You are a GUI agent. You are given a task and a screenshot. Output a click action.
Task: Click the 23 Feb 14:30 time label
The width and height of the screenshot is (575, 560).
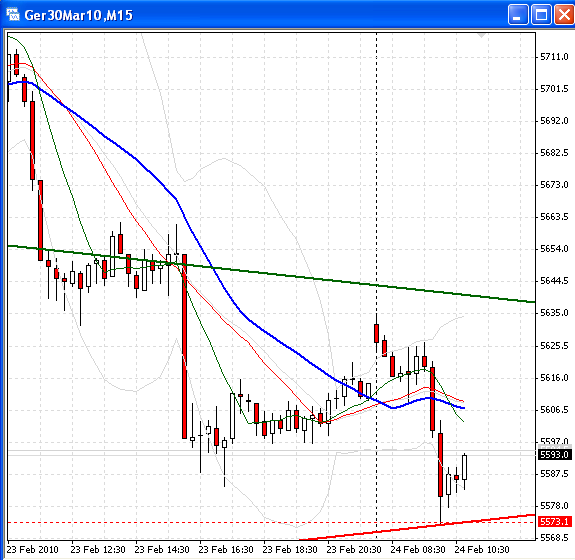(x=162, y=550)
